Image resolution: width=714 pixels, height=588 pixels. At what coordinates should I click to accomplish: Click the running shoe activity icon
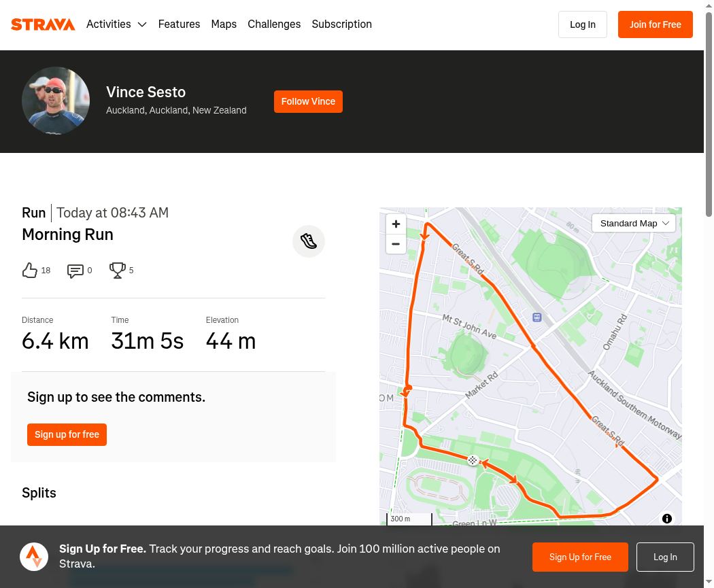tap(309, 241)
